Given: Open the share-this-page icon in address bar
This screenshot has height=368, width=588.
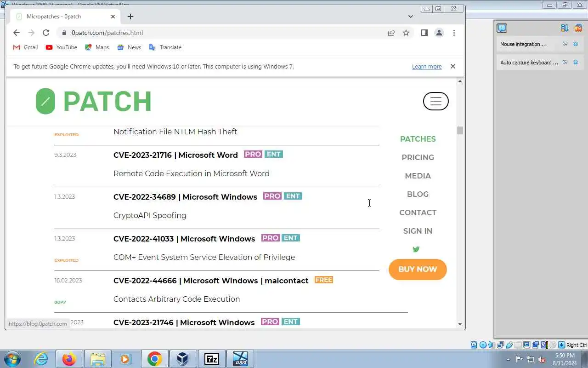Looking at the screenshot, I should 391,33.
